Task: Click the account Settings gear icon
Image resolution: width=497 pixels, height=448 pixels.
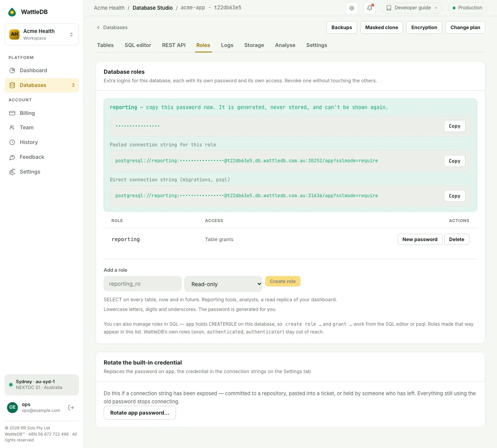Action: [12, 172]
